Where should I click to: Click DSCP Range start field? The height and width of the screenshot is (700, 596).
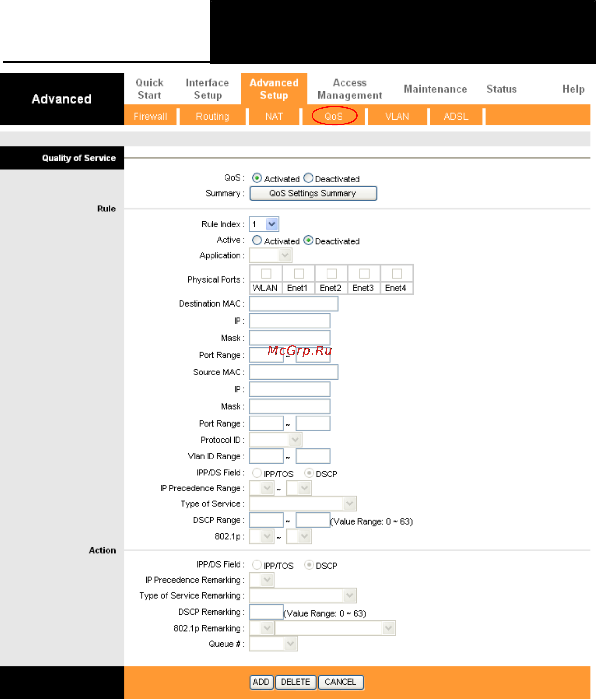pyautogui.click(x=266, y=520)
